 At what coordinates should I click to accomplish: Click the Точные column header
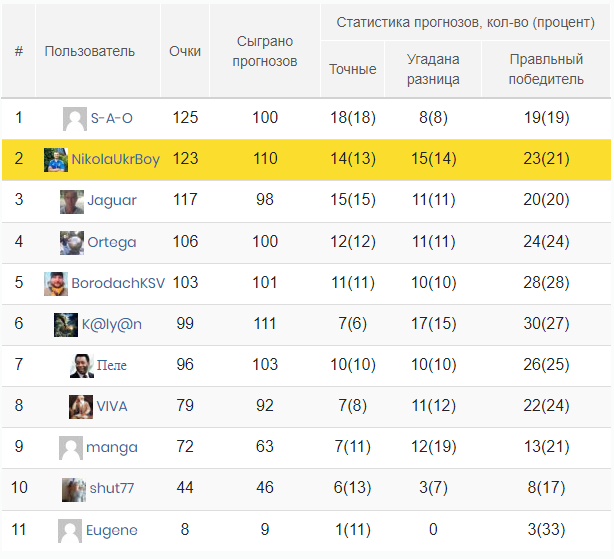pos(353,69)
